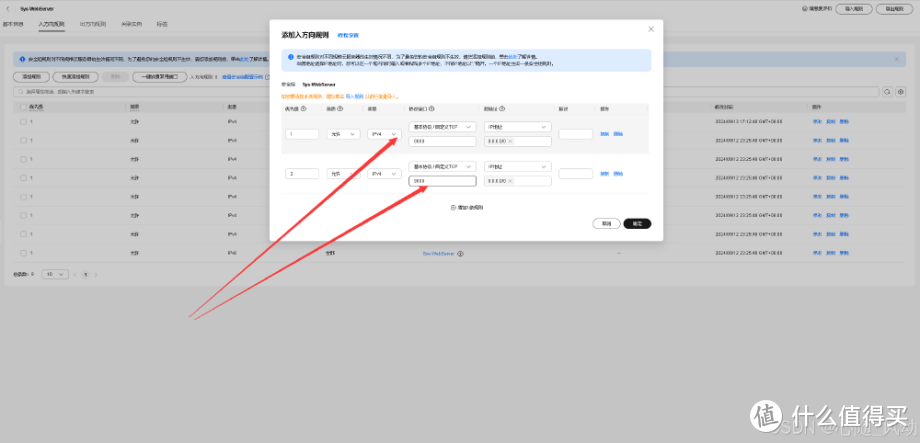Go to previous page arrow in pagination

[x=75, y=275]
